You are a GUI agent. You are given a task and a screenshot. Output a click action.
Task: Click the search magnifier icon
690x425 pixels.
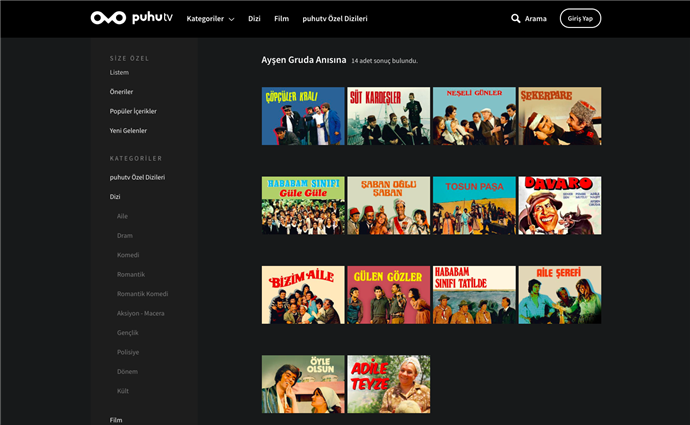pos(515,18)
